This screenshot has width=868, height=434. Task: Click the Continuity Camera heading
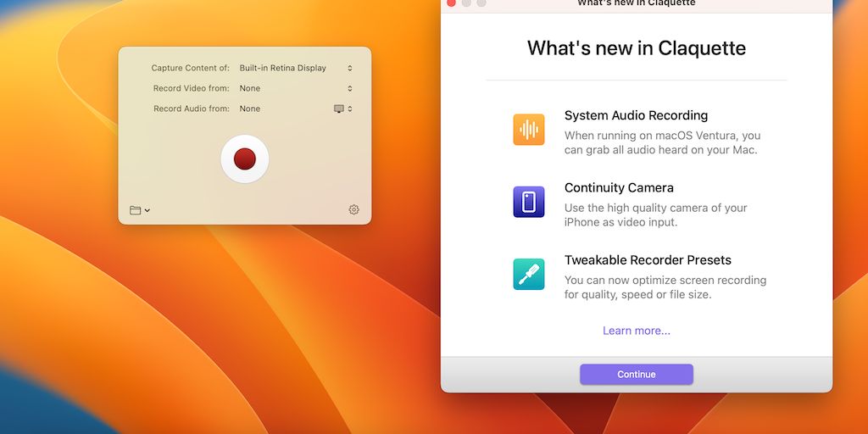pyautogui.click(x=619, y=188)
